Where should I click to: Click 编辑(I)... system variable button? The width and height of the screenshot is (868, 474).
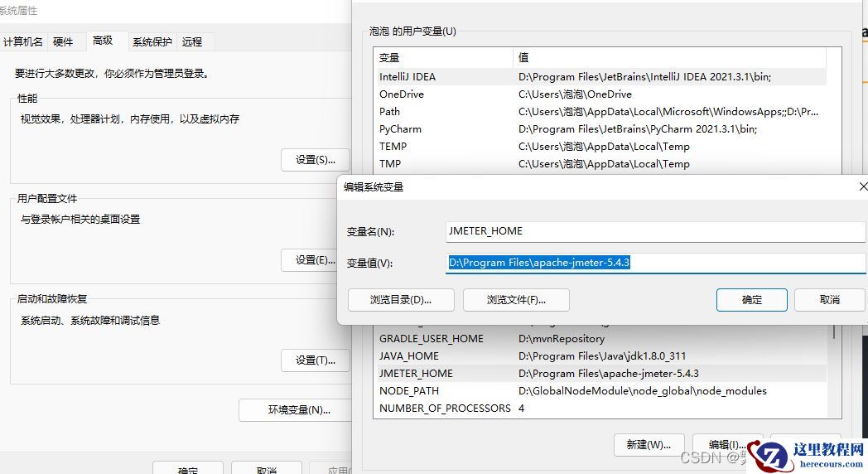point(727,445)
